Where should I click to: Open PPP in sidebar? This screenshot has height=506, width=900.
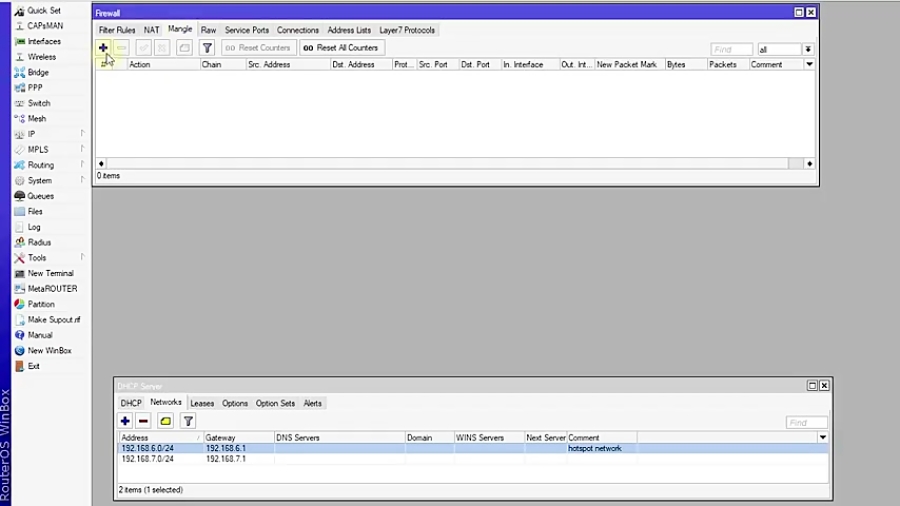coord(35,88)
